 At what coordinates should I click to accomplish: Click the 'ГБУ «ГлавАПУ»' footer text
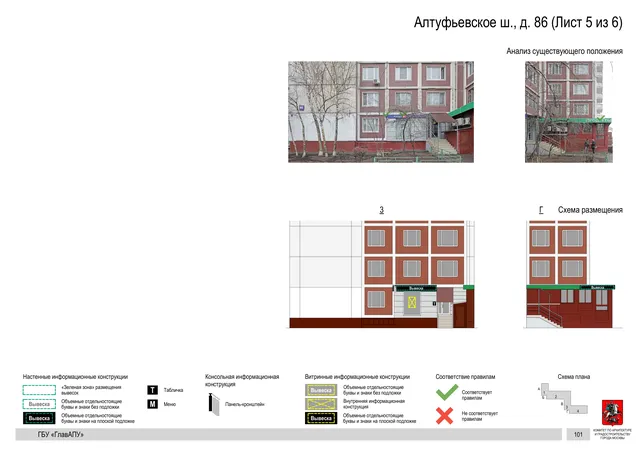tap(60, 435)
